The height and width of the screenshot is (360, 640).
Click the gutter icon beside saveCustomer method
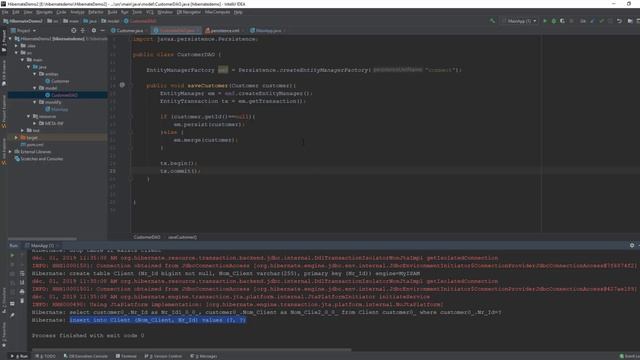click(122, 85)
